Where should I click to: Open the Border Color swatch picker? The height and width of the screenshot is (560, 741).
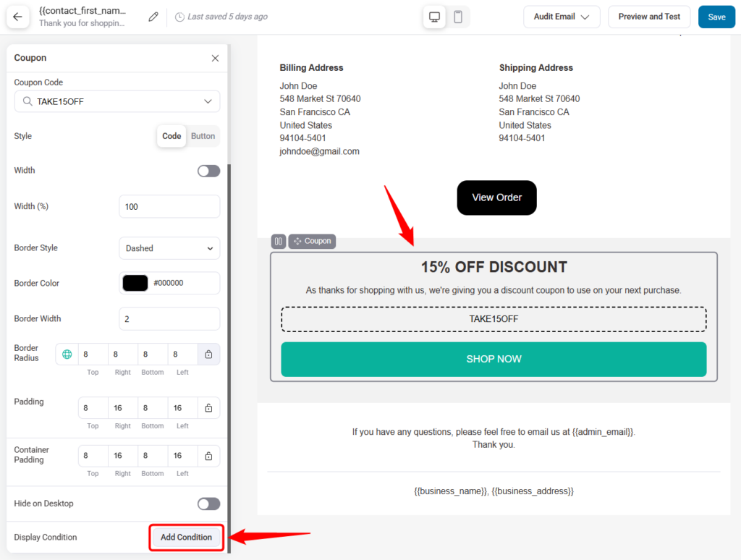(133, 283)
